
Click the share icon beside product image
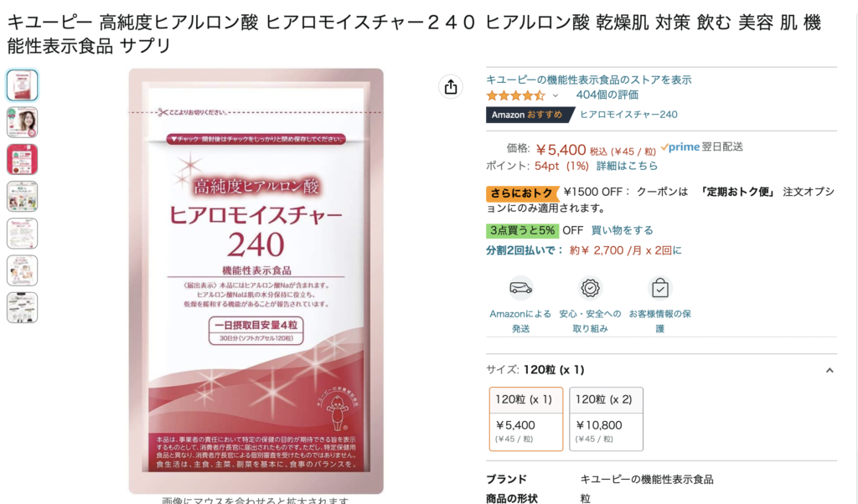(x=450, y=86)
